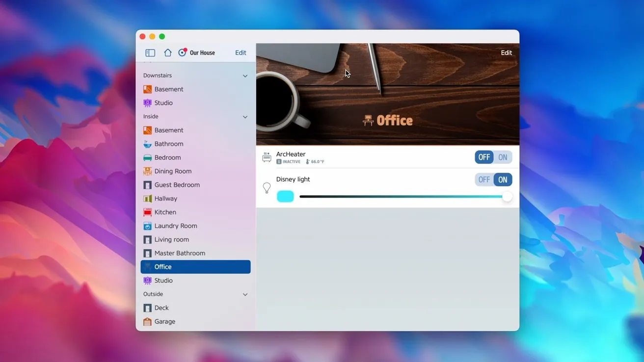The image size is (644, 362).
Task: Click the ArcHeater heater icon
Action: coord(267,157)
